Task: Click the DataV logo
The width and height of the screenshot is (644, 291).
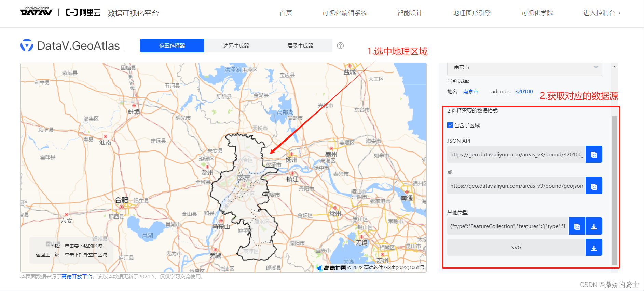Action: coord(36,12)
